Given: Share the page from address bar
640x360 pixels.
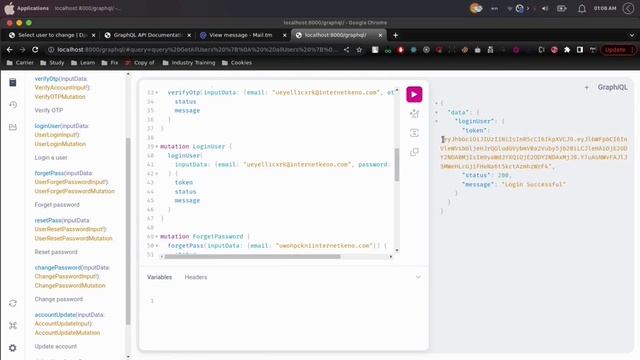Looking at the screenshot, I should click(346, 49).
